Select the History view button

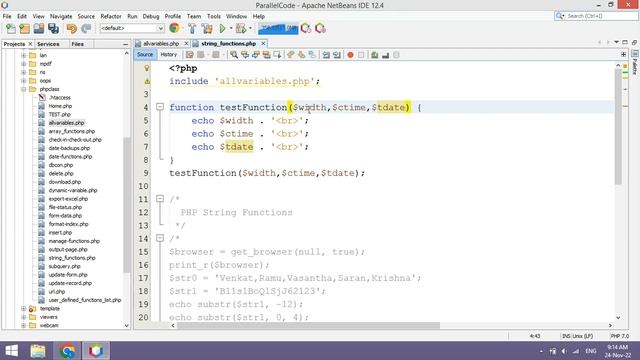pyautogui.click(x=169, y=54)
